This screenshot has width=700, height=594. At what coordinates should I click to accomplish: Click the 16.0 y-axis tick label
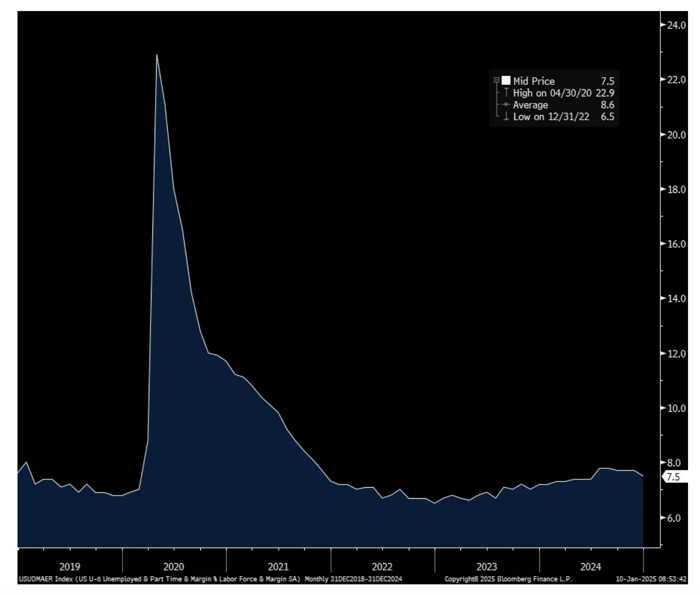676,244
